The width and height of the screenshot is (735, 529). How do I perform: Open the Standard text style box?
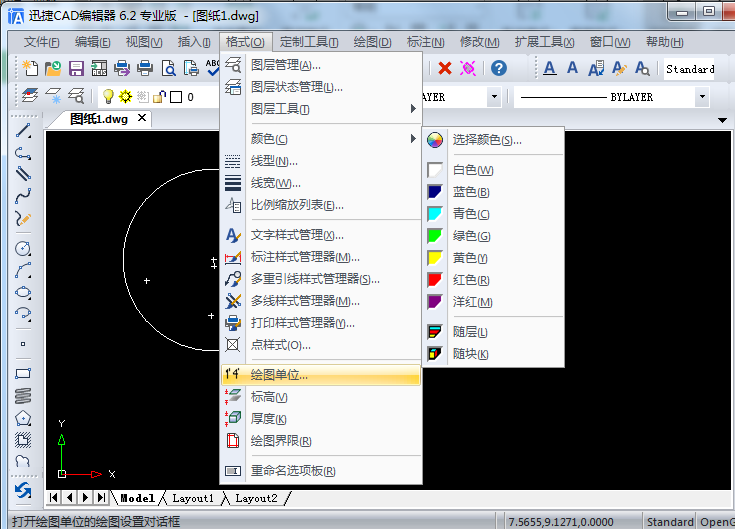[x=689, y=69]
